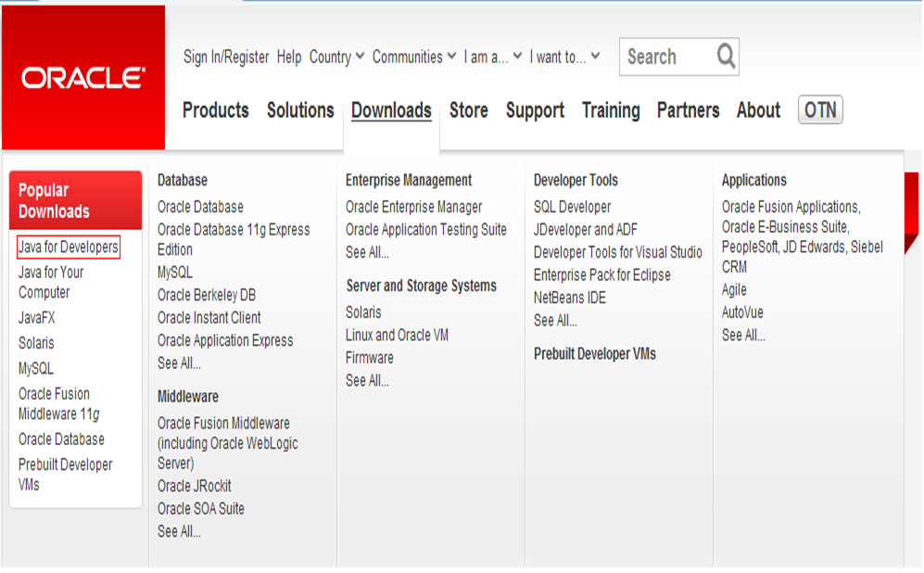The width and height of the screenshot is (924, 573).
Task: Click the Search input field
Action: pyautogui.click(x=665, y=57)
